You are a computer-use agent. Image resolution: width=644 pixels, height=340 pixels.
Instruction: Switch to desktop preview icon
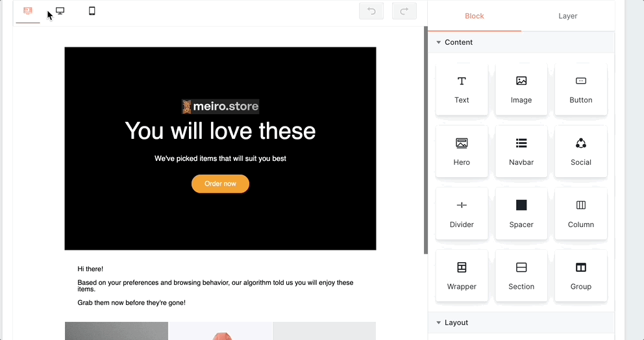click(60, 11)
